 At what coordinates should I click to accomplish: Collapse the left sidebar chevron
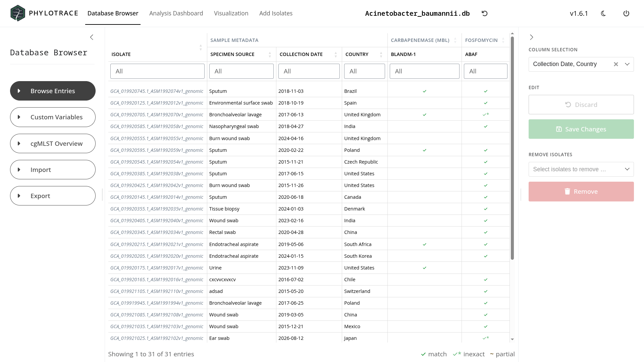[x=92, y=37]
